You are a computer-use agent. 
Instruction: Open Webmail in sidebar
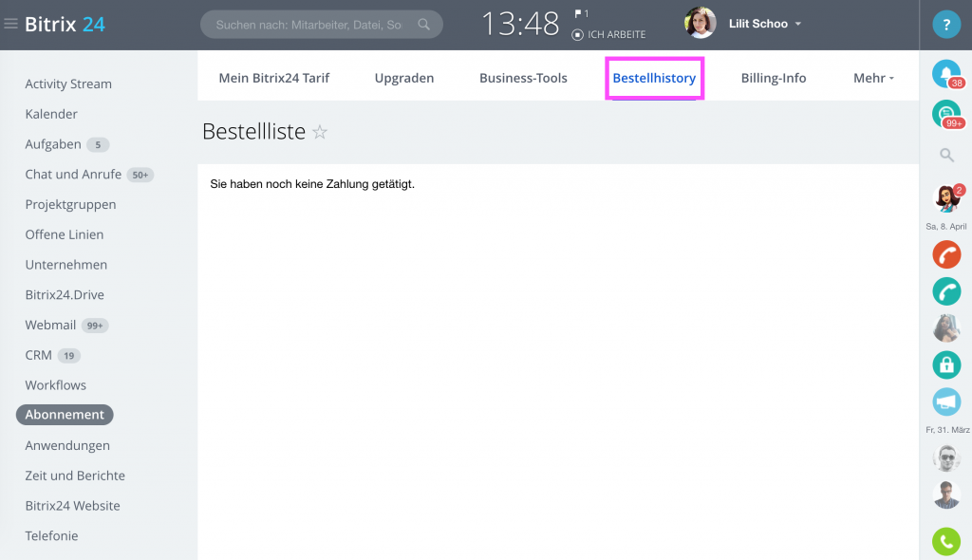point(51,325)
